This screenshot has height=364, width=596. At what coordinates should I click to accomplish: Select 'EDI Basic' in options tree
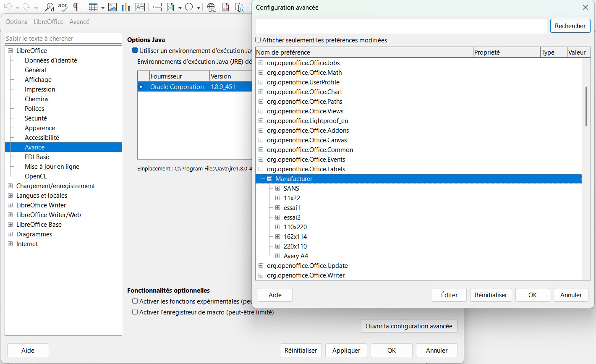37,157
